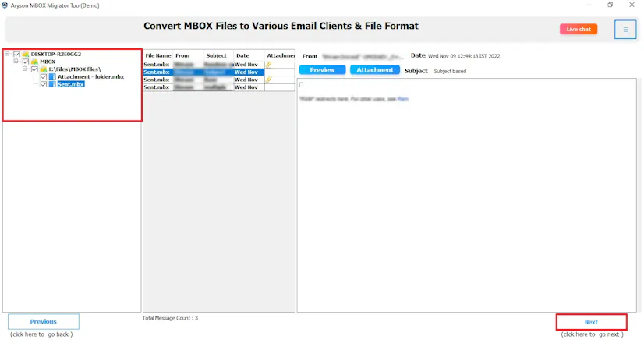
Task: Click the DESKTOP-R3E0GG2 folder icon
Action: click(x=26, y=54)
